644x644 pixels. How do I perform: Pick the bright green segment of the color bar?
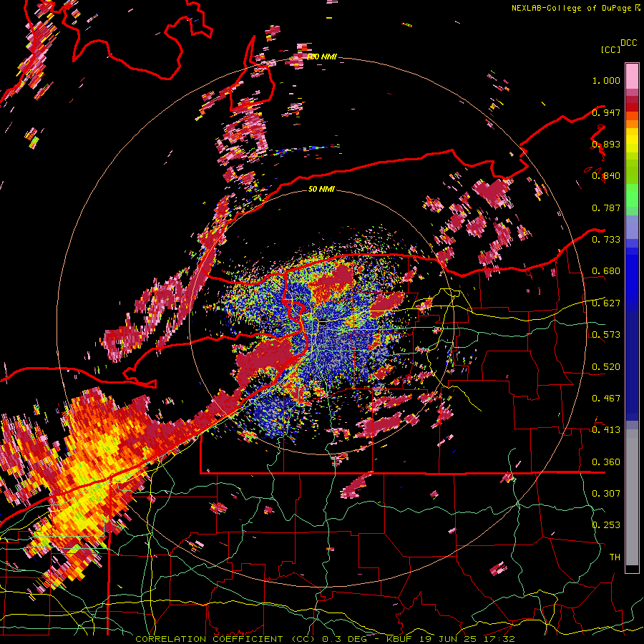click(632, 195)
